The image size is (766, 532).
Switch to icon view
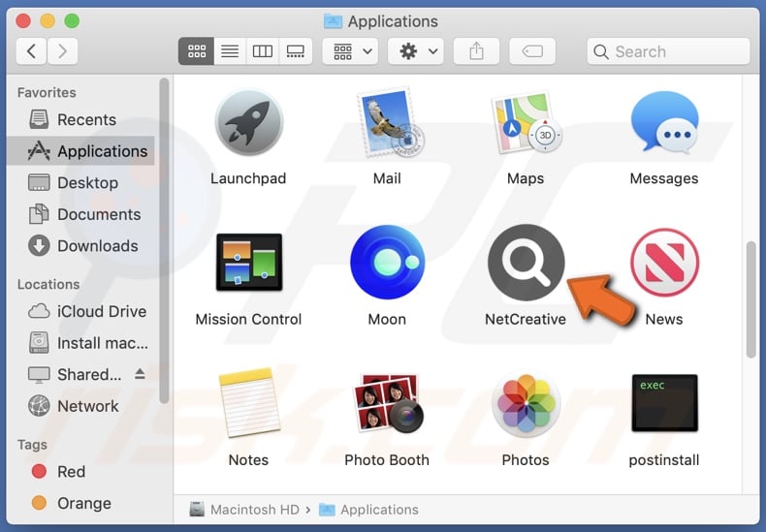pos(197,51)
